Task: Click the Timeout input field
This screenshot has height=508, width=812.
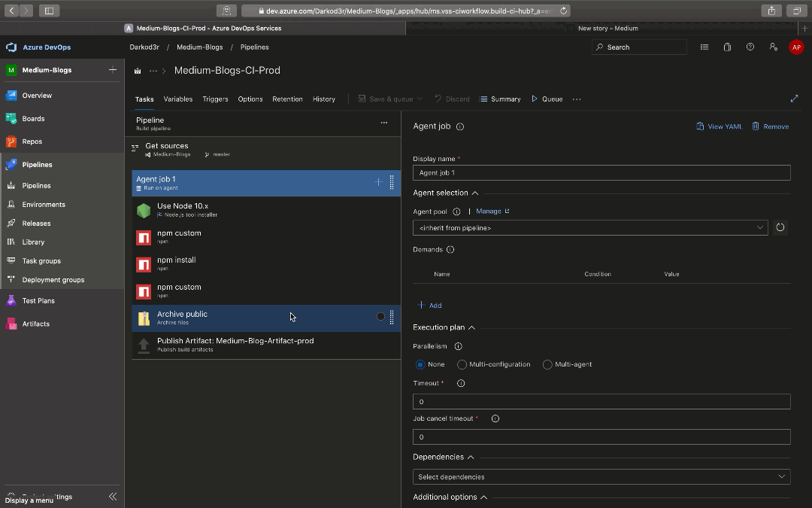Action: tap(601, 402)
